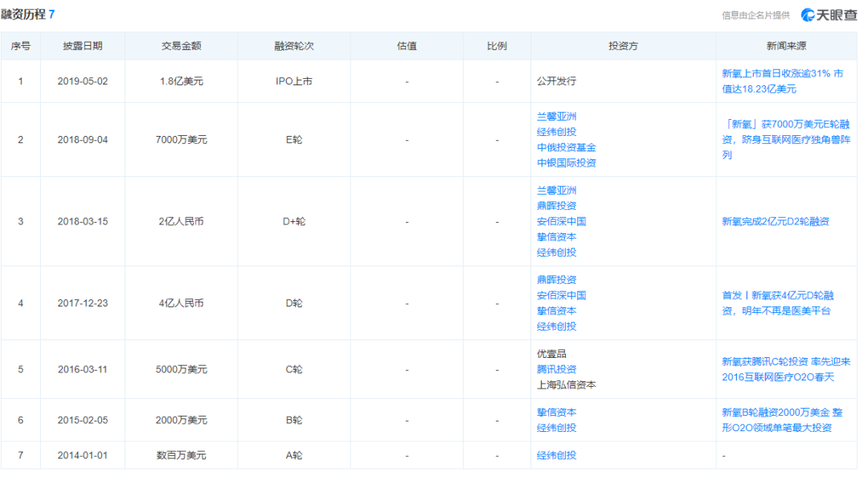This screenshot has height=477, width=868.
Task: Open news link about 7000万美元E轮融资
Action: 786,140
